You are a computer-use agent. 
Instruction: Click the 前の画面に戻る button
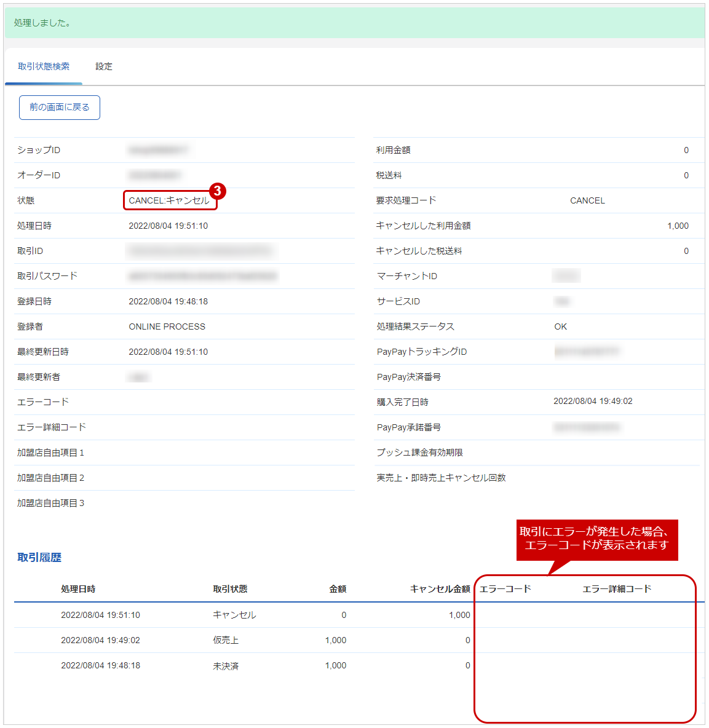tap(60, 107)
